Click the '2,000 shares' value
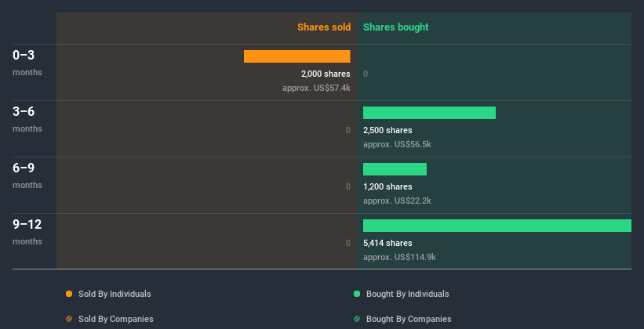Viewport: 644px width, 329px height. [326, 74]
